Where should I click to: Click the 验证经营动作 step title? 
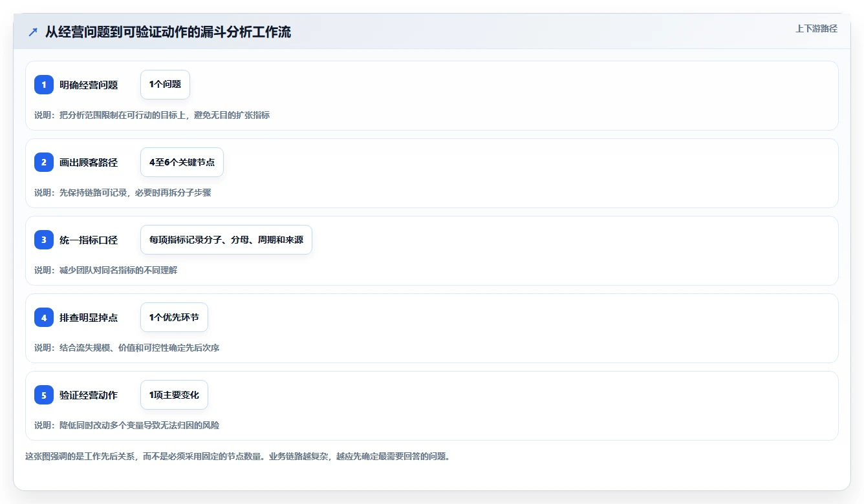[89, 395]
